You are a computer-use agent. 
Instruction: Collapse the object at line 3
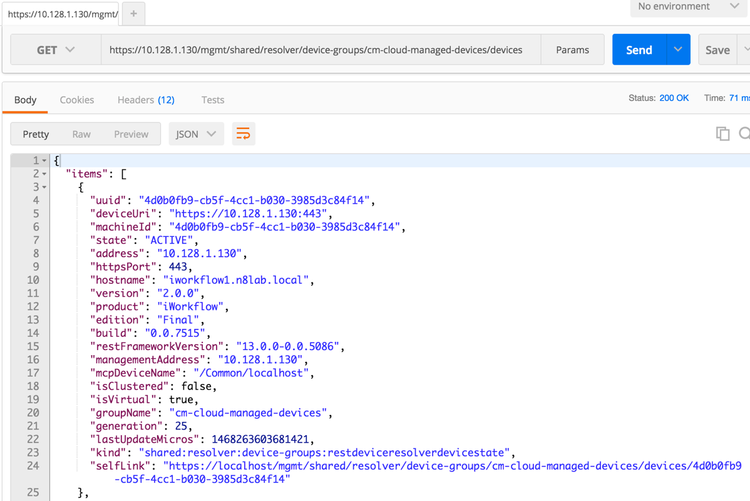point(44,187)
